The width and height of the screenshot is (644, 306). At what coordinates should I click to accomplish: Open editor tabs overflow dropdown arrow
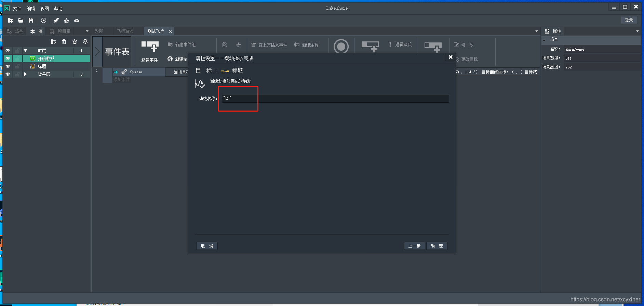536,31
